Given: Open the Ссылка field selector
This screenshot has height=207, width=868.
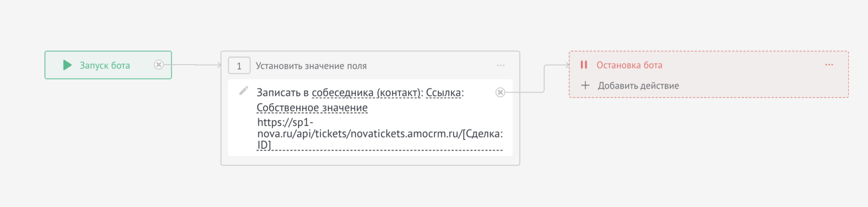Looking at the screenshot, I should [x=443, y=93].
